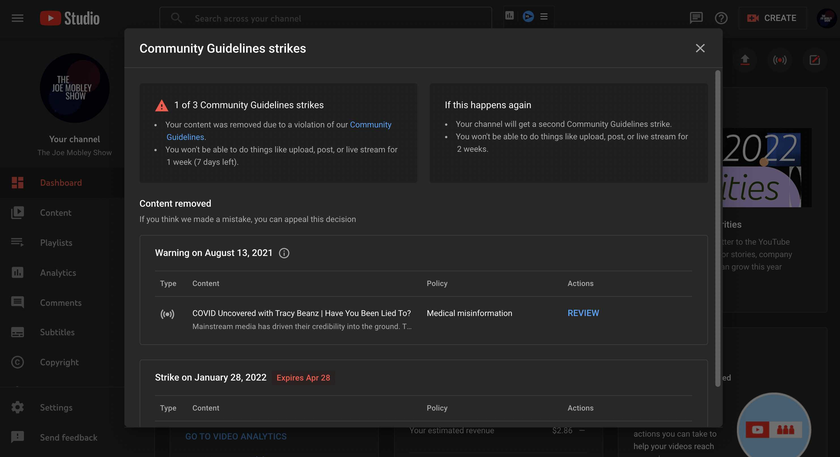This screenshot has height=457, width=840.
Task: Focus the Search across your channel field
Action: tap(325, 18)
